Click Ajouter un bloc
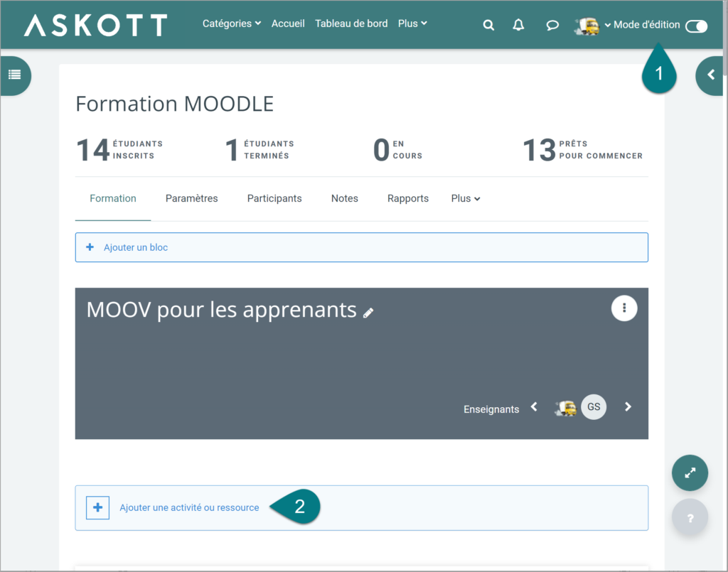728x572 pixels. [361, 247]
